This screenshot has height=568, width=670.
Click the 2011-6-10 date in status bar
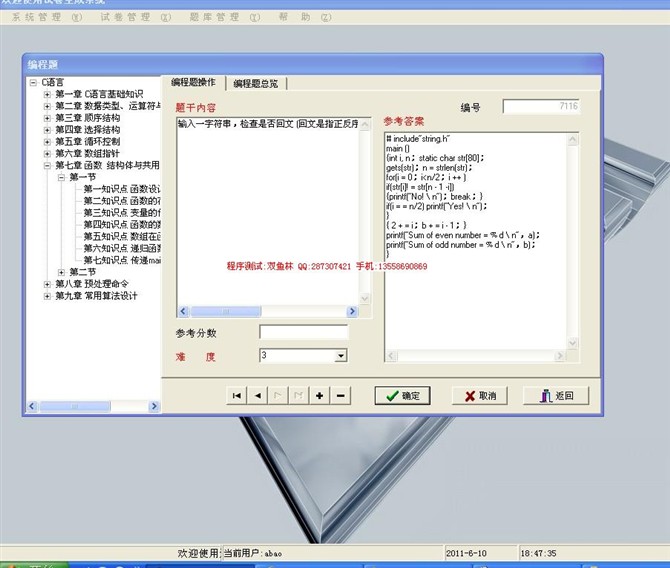466,553
